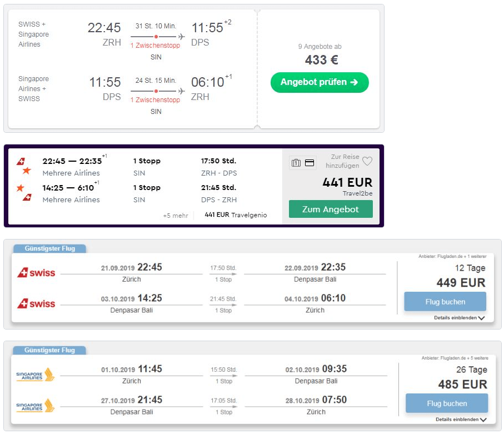Click the plane icon on DPS to ZRH route
Viewport: 504px width, 434px height.
[x=182, y=91]
